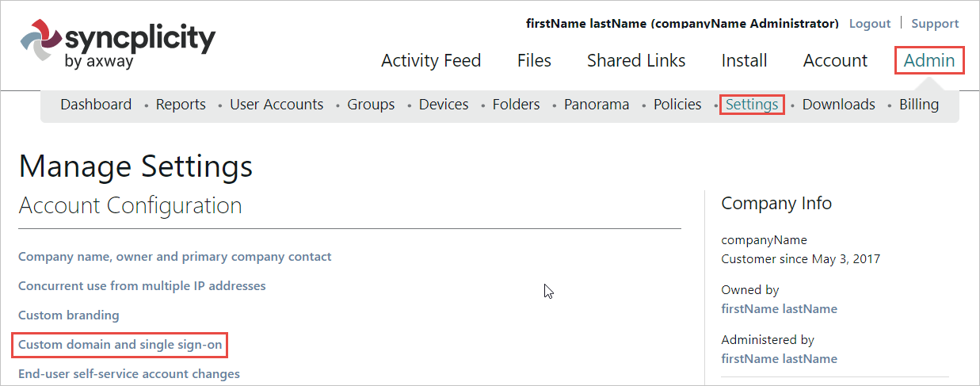The height and width of the screenshot is (386, 980).
Task: Go to the Files tab
Action: [534, 60]
